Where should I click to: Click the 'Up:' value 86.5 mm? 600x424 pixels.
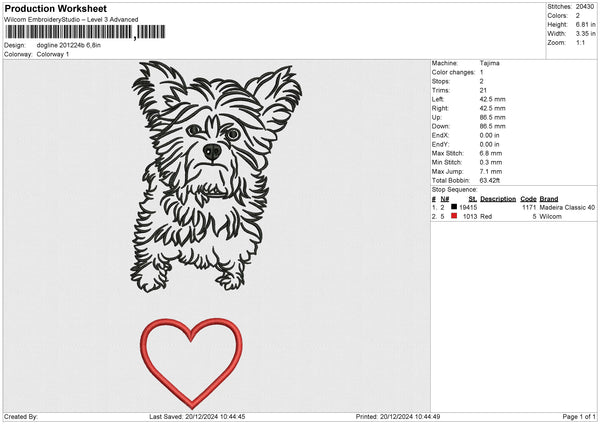point(492,117)
